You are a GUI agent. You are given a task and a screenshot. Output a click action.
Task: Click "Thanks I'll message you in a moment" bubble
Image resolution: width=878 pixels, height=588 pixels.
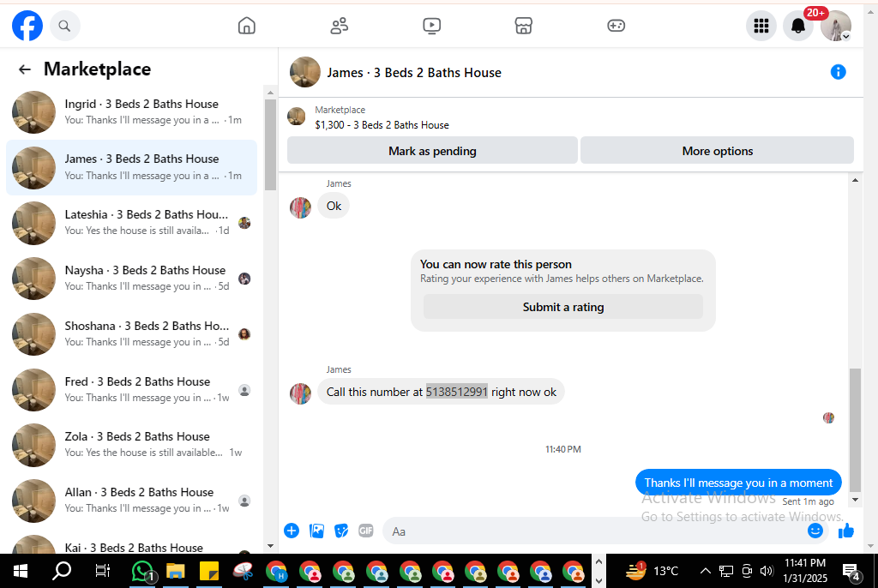[x=738, y=483]
